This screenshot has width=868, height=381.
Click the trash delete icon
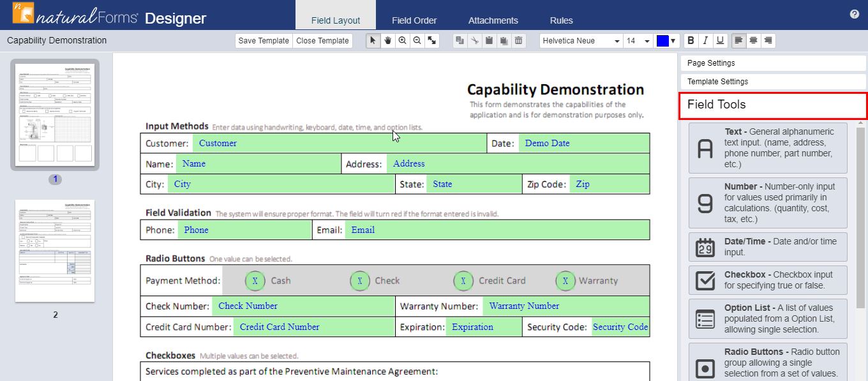pyautogui.click(x=519, y=40)
